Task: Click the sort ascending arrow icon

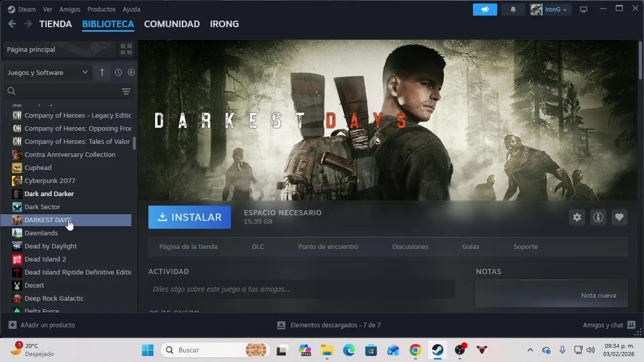Action: point(102,72)
